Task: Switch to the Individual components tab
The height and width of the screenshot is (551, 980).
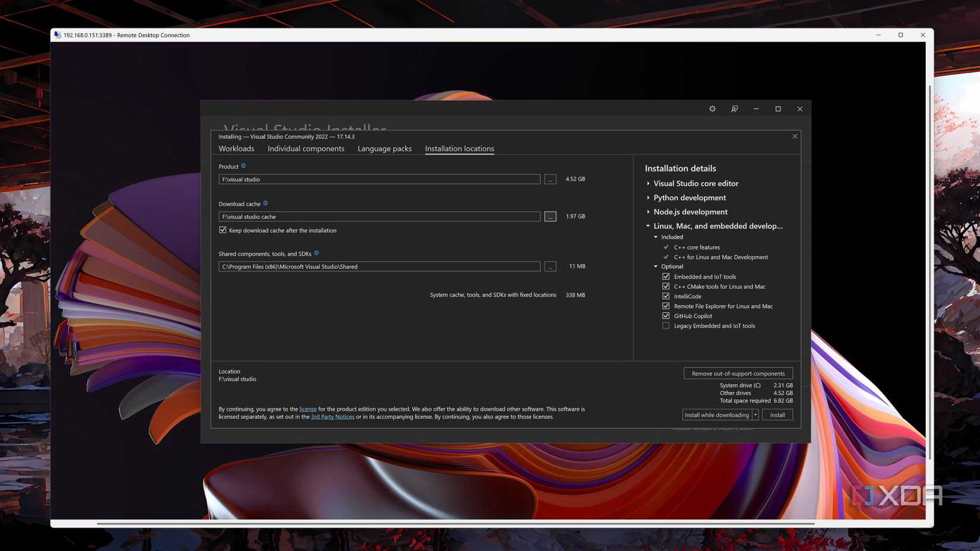Action: click(x=306, y=148)
